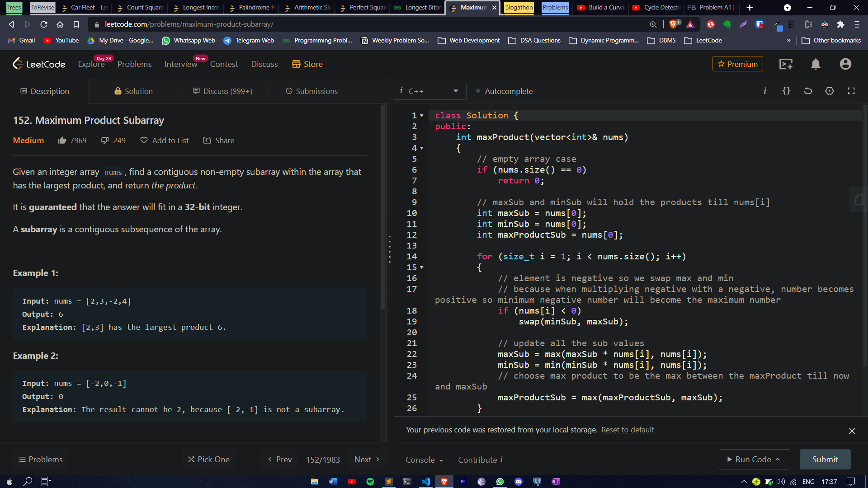Image resolution: width=868 pixels, height=488 pixels.
Task: Open the code editor settings gear
Action: 830,91
